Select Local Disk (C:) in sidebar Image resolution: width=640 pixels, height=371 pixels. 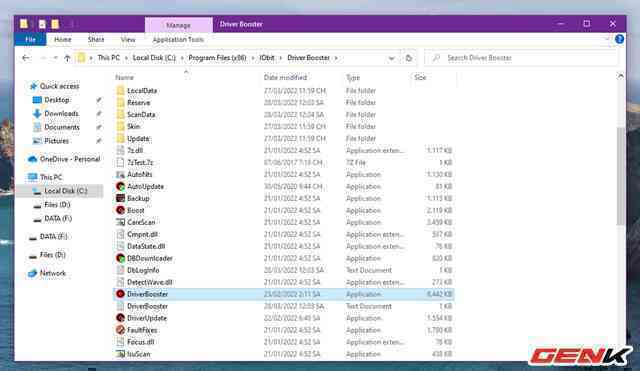coord(60,191)
